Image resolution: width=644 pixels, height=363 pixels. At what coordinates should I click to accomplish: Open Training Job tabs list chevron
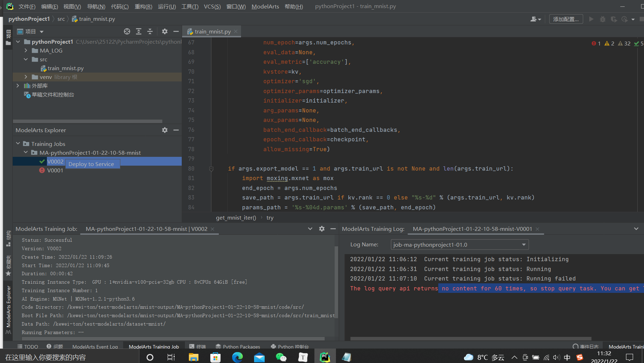(310, 229)
